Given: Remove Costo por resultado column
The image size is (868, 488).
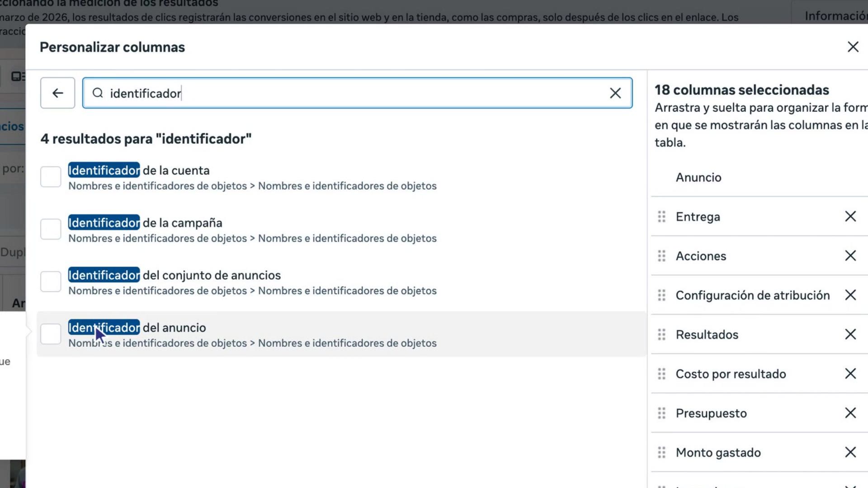Looking at the screenshot, I should 850,374.
